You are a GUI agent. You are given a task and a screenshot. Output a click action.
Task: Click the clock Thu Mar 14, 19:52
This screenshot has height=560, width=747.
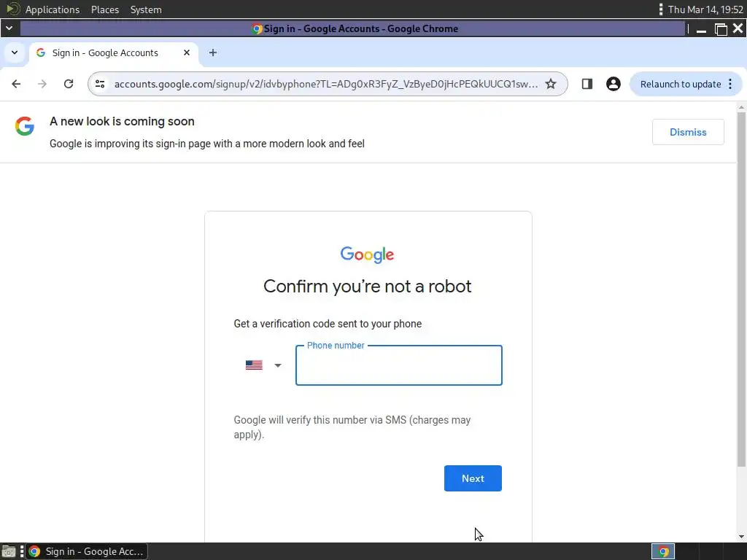(x=705, y=9)
